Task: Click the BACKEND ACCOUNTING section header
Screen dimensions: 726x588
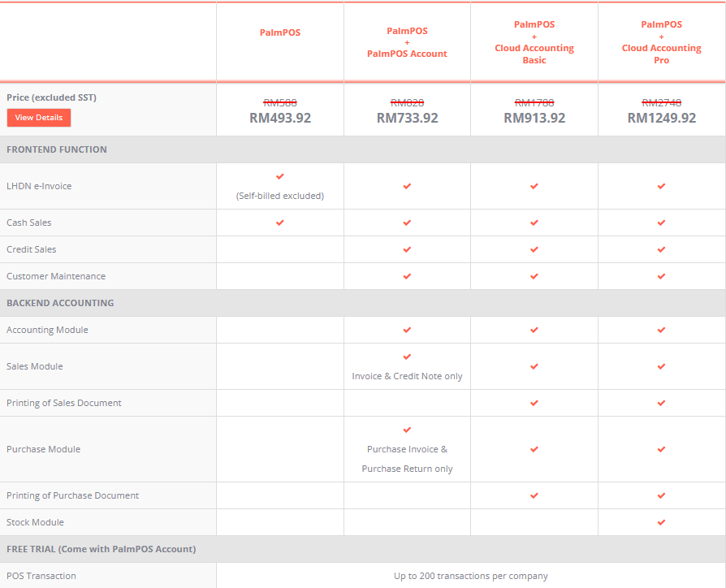Action: 60,303
